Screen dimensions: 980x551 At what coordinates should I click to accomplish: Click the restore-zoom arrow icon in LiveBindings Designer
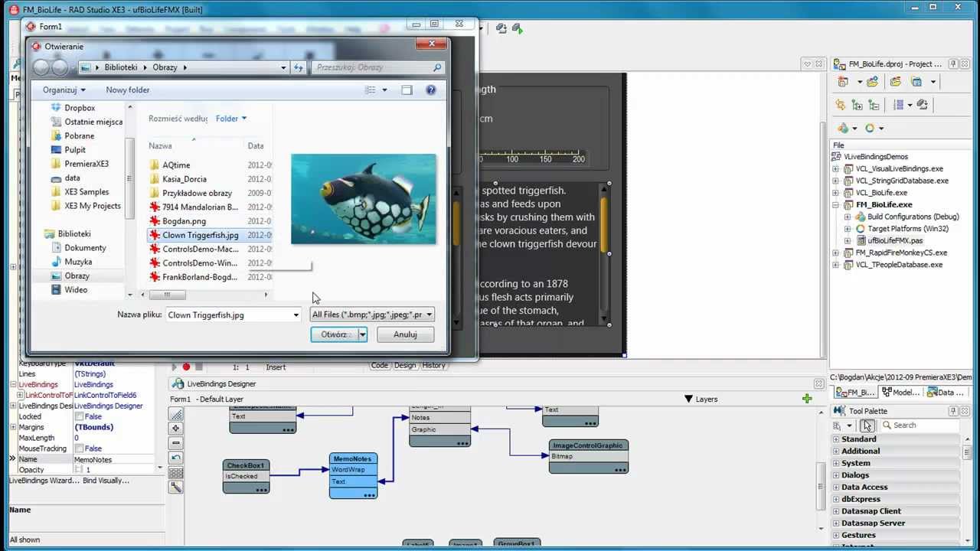coord(176,458)
